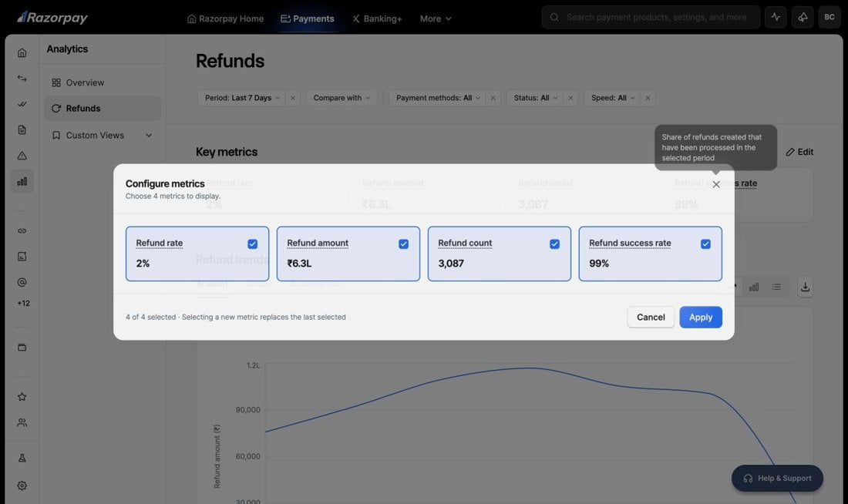The height and width of the screenshot is (504, 848).
Task: Remove the Speed filter
Action: (x=648, y=98)
